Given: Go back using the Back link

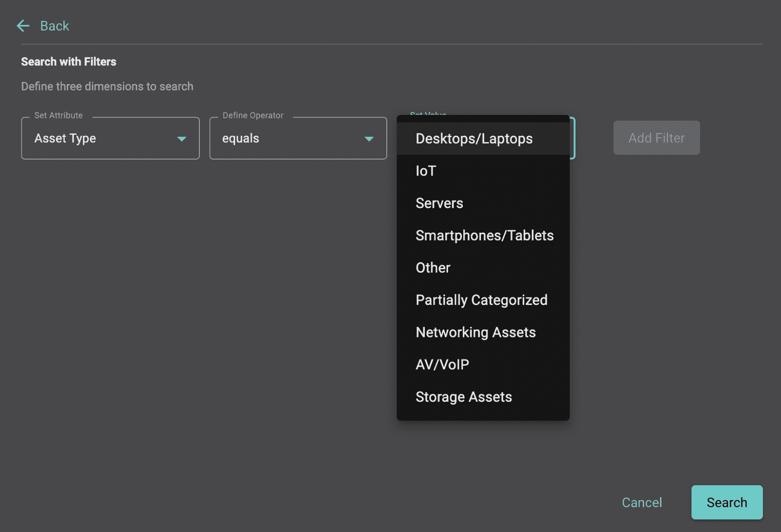Looking at the screenshot, I should pos(54,26).
